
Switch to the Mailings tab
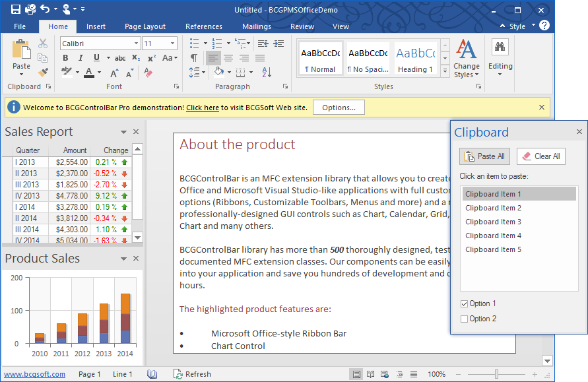257,26
